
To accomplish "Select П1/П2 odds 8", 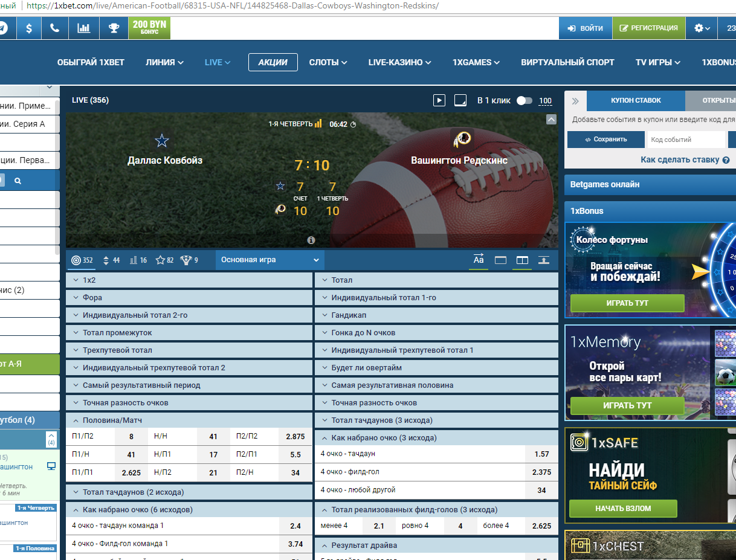I will click(x=131, y=436).
